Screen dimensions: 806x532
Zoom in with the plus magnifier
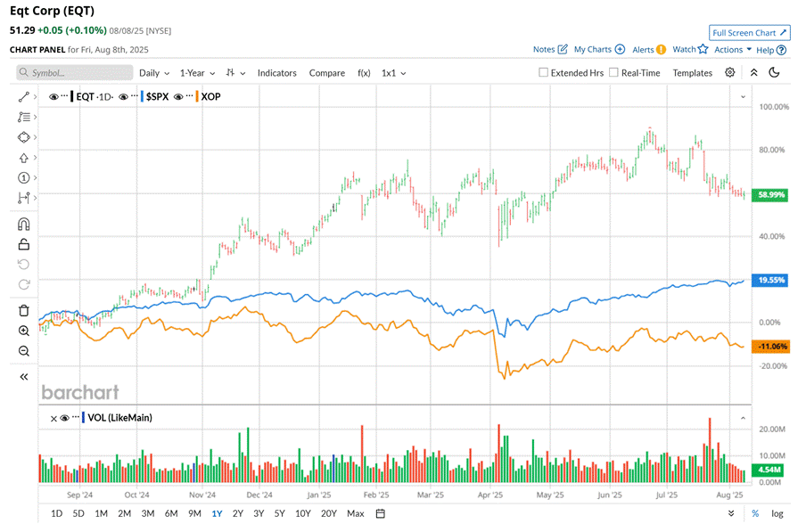(x=24, y=331)
